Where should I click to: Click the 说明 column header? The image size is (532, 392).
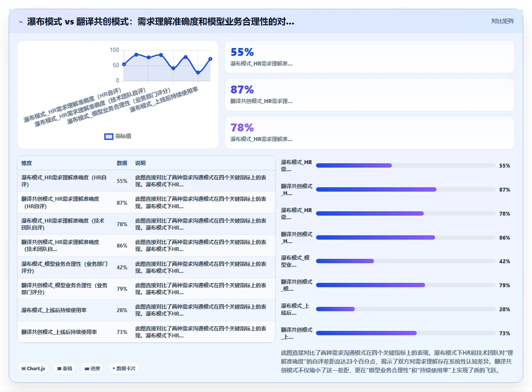tap(141, 163)
